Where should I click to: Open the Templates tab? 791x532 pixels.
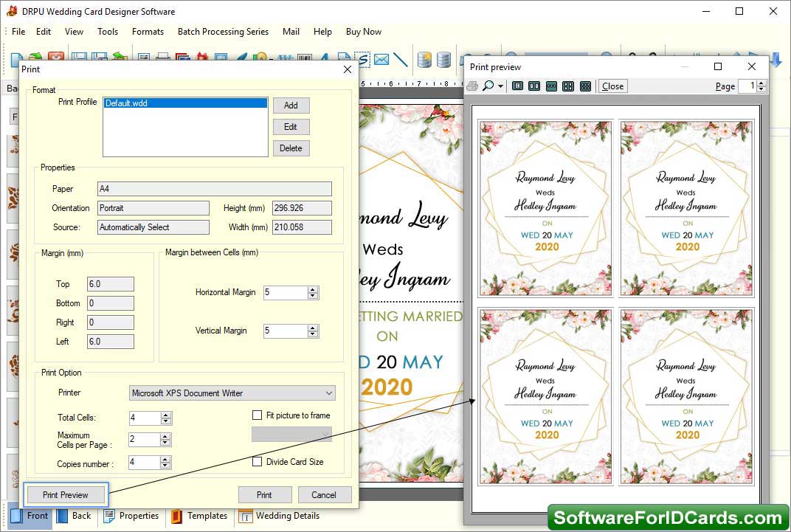click(x=200, y=516)
